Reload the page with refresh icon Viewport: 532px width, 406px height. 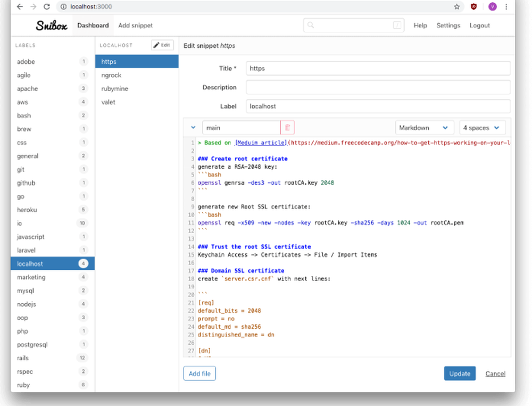tap(47, 7)
